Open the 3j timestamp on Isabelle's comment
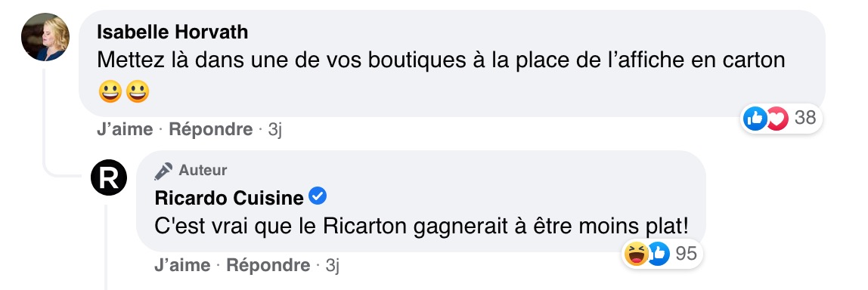 (x=275, y=129)
